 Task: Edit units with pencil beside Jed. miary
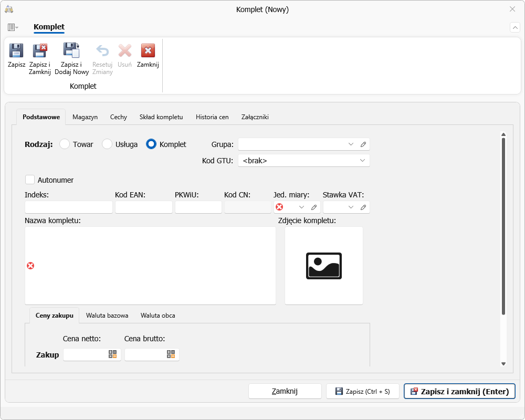(x=314, y=207)
